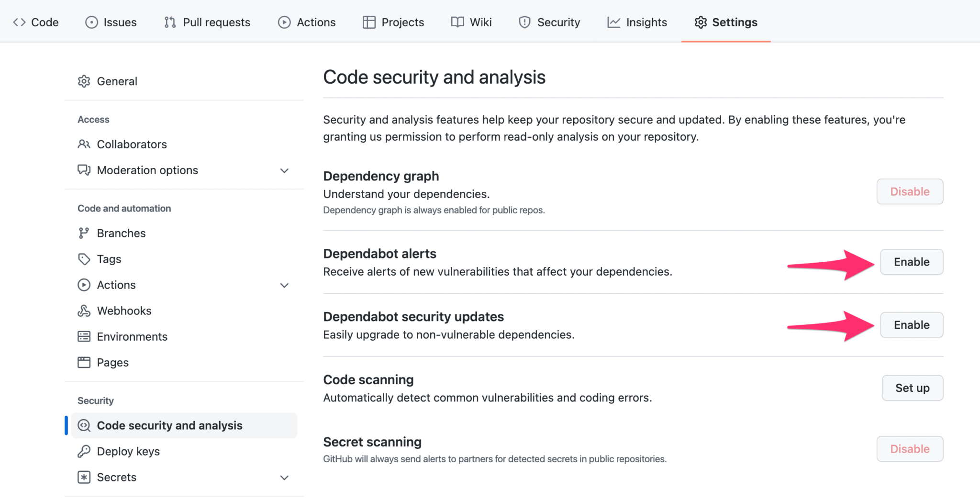
Task: Click the Tags label icon
Action: coord(84,259)
